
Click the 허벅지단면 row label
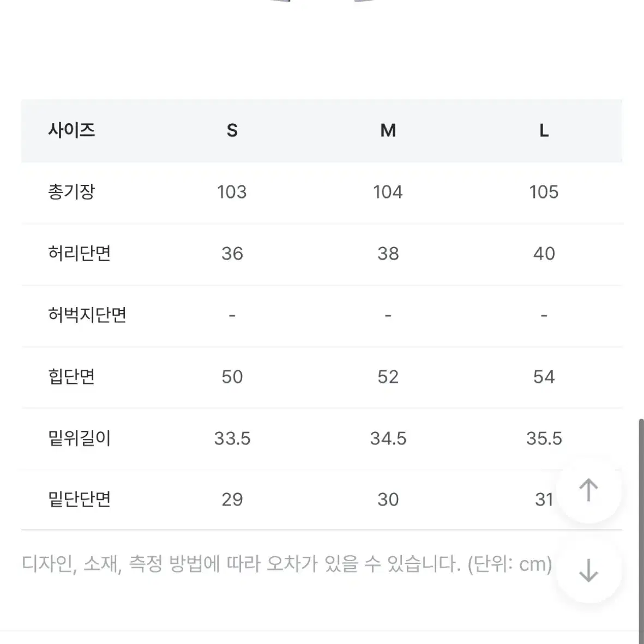pyautogui.click(x=87, y=315)
